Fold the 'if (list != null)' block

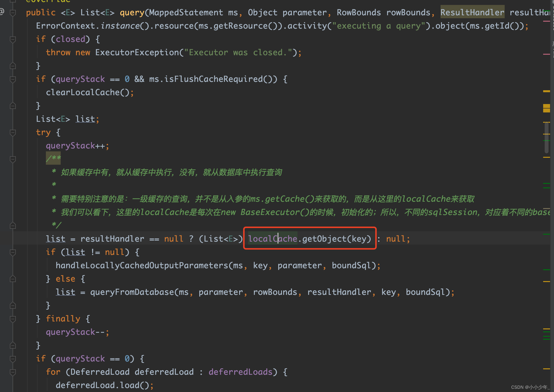[x=13, y=252]
